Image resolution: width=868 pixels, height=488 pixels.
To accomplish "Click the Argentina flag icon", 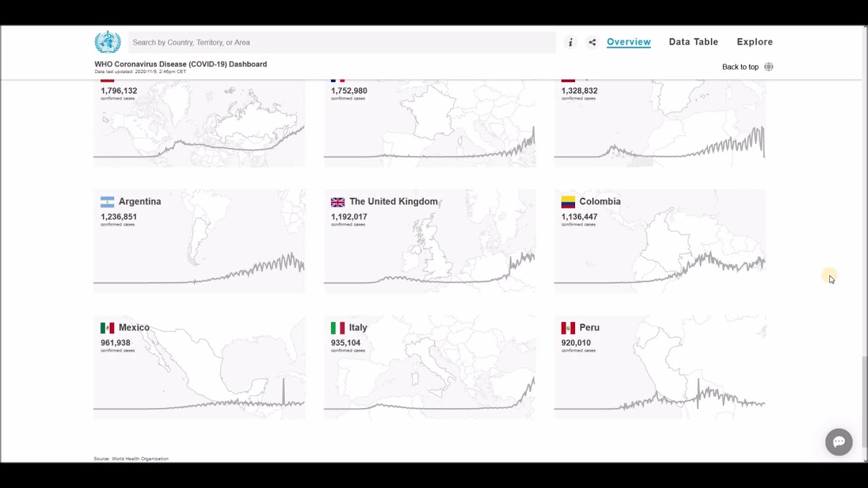I will [107, 202].
